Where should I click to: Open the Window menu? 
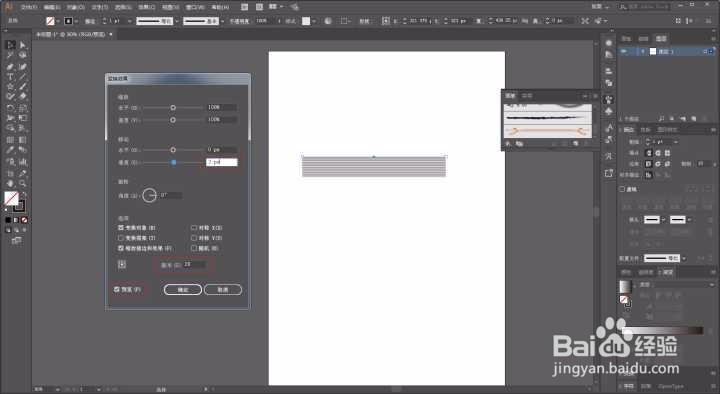195,7
